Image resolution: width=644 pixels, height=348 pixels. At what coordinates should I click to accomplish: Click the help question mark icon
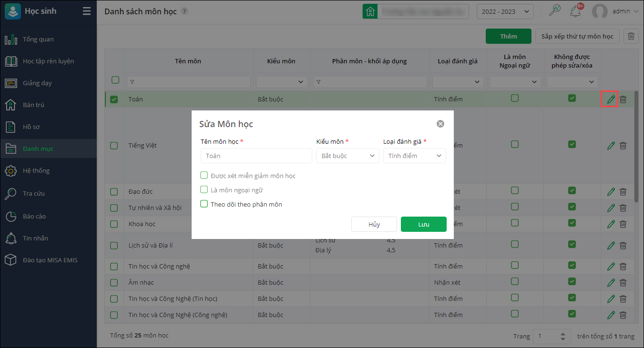click(x=184, y=11)
